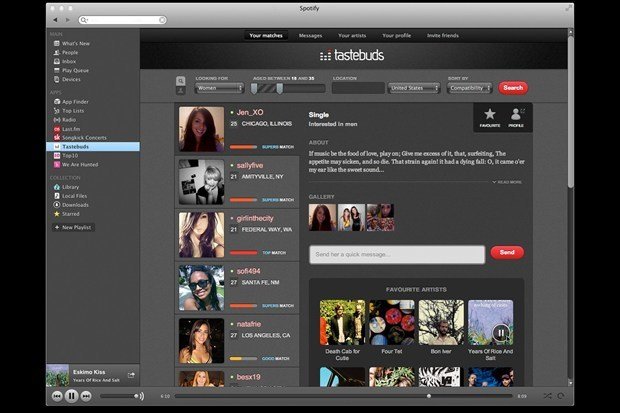Open the Sort By Compatibility dropdown

click(470, 88)
